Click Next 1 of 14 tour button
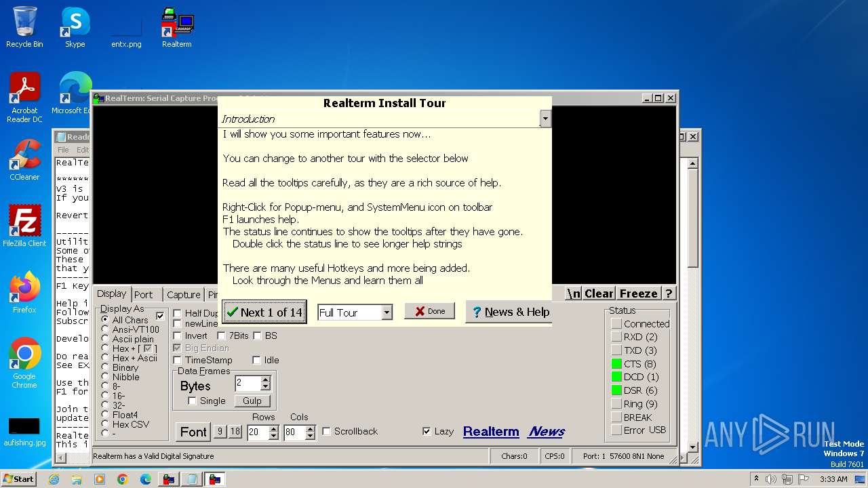This screenshot has width=868, height=488. click(x=264, y=312)
